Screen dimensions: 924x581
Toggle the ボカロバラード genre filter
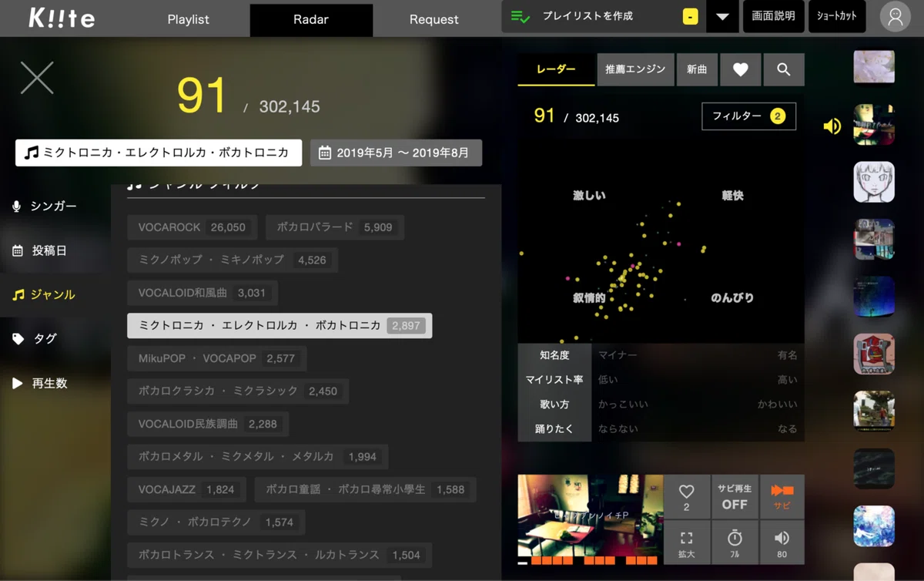[x=334, y=227]
